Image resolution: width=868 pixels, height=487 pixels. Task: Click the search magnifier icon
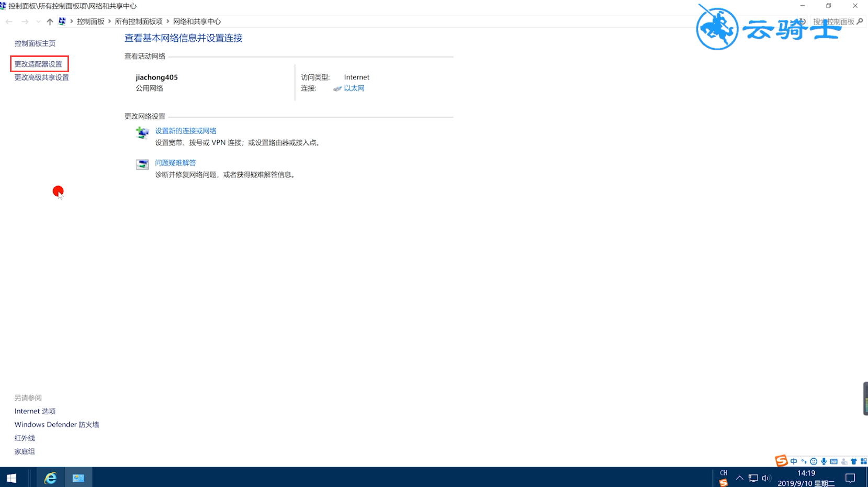pyautogui.click(x=860, y=21)
